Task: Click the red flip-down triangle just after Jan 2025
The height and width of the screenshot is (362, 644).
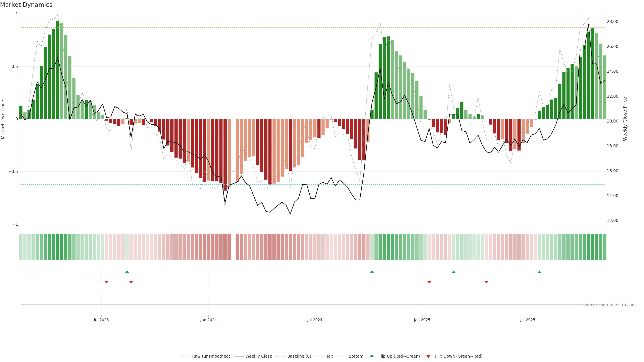Action: [429, 282]
